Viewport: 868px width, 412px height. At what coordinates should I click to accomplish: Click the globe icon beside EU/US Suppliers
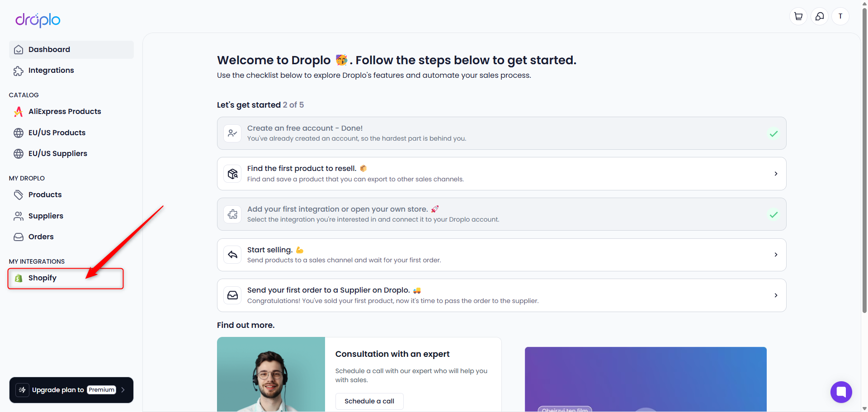(19, 154)
